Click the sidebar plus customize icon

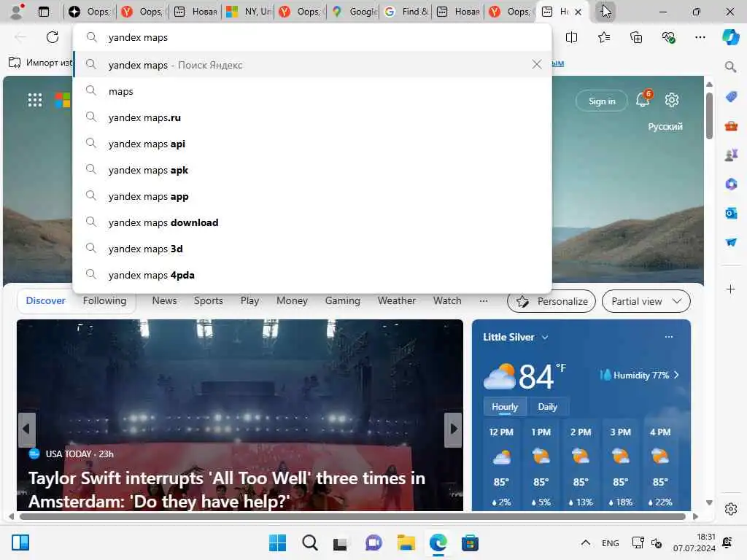[x=731, y=289]
